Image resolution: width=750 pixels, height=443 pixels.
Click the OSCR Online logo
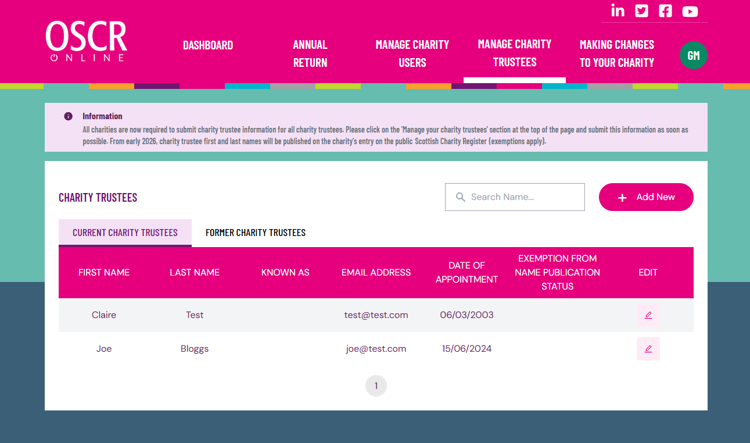click(x=86, y=42)
